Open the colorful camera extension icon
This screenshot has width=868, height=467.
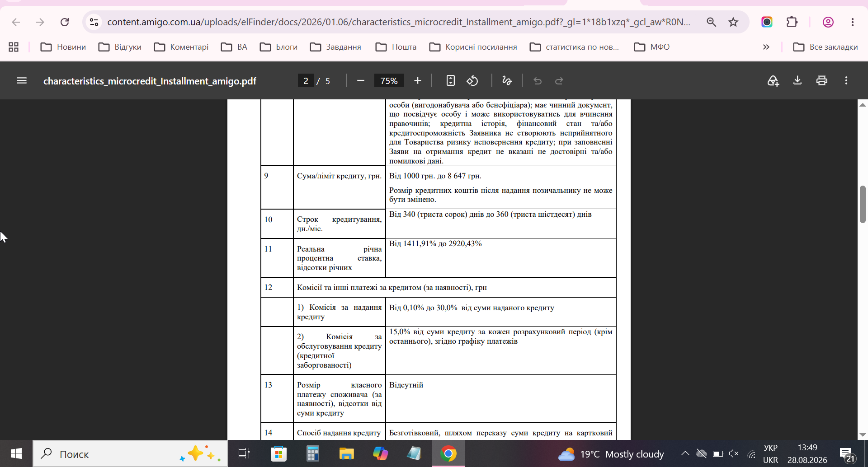(767, 22)
